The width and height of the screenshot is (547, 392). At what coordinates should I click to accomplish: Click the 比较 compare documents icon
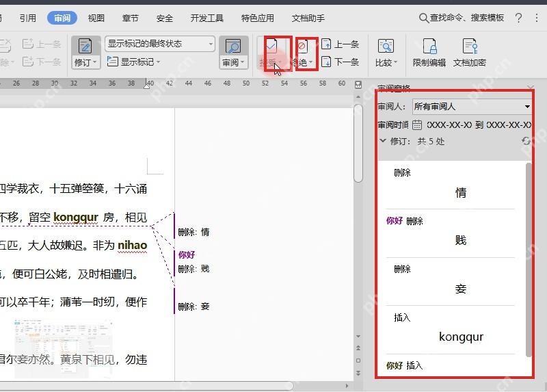click(386, 46)
